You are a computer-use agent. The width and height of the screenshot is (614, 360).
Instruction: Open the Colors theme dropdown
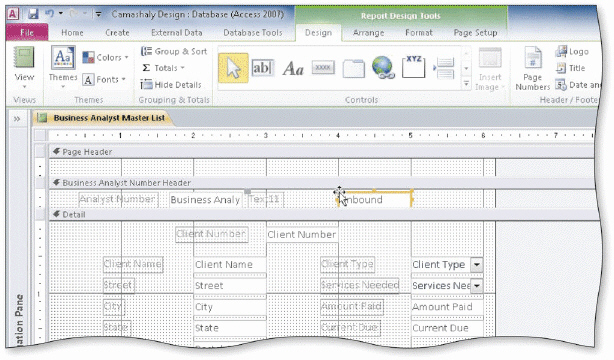[105, 58]
